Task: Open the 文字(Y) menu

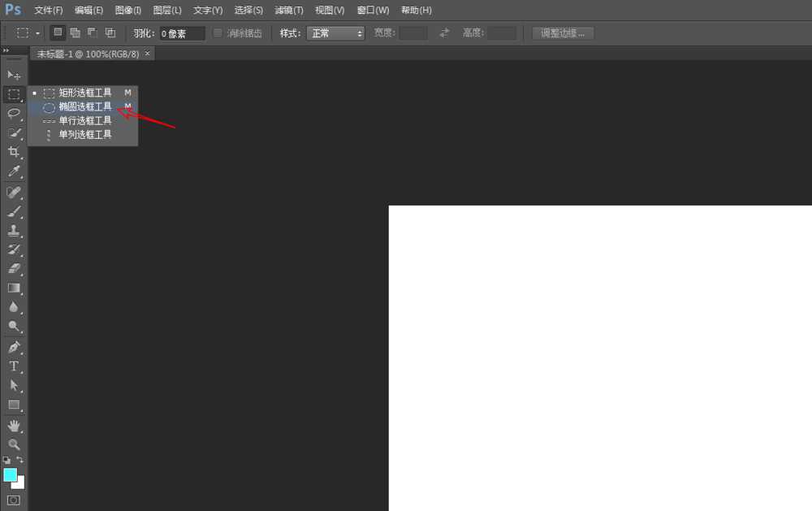Action: [208, 10]
